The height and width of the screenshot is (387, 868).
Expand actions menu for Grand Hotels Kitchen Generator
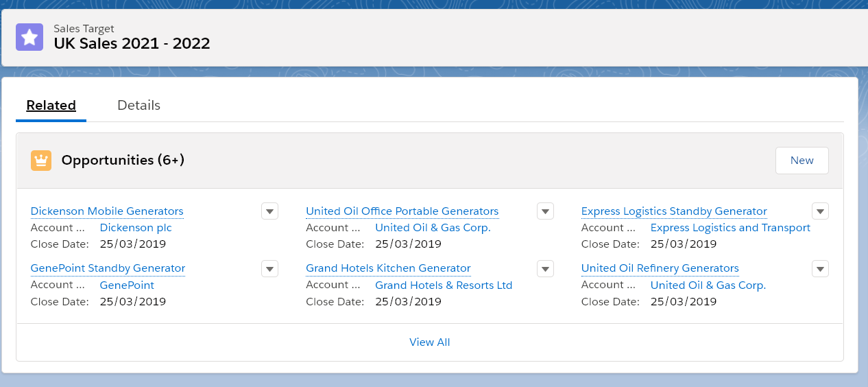pos(545,268)
